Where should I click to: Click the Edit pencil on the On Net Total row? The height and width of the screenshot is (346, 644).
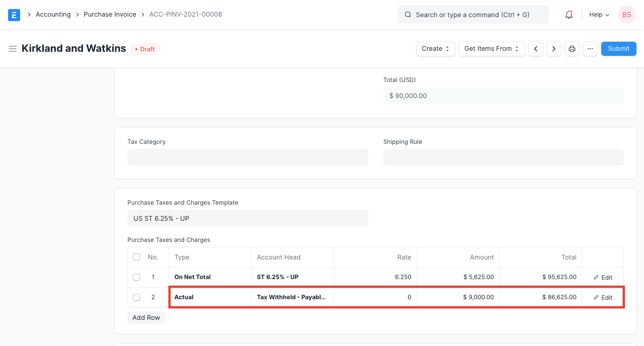(x=603, y=277)
